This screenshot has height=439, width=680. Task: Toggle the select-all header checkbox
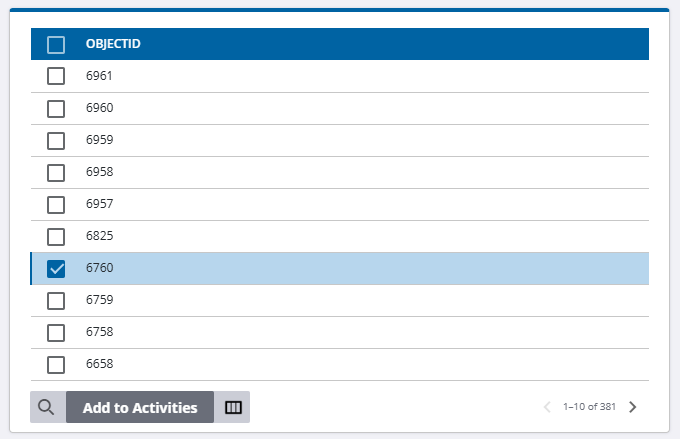click(56, 44)
